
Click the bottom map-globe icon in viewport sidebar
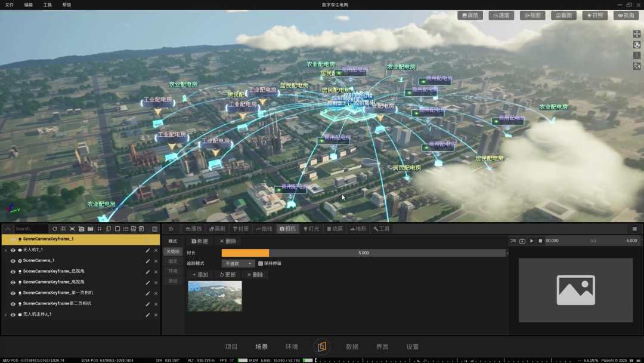coord(637,66)
